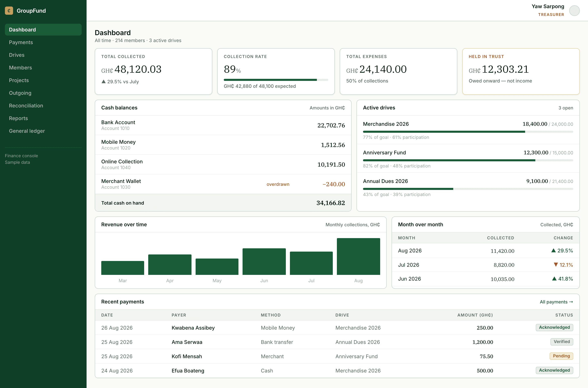Click the orange down arrow in Jul 2026 row
Image resolution: width=588 pixels, height=388 pixels.
[556, 265]
